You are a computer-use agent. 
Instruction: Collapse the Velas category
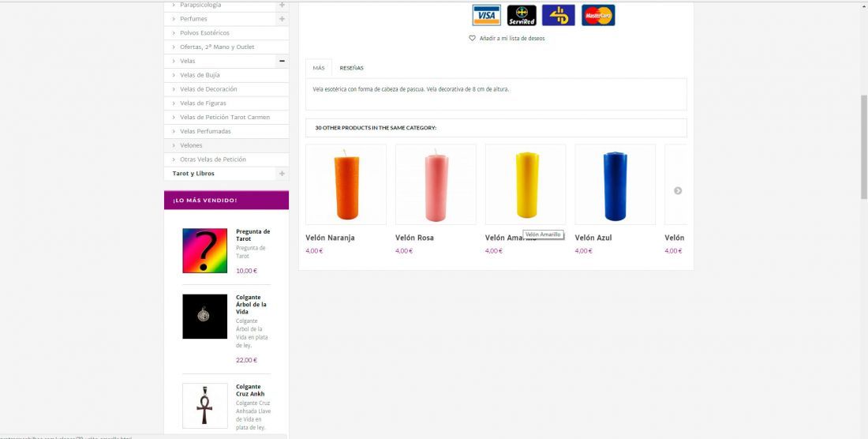282,61
